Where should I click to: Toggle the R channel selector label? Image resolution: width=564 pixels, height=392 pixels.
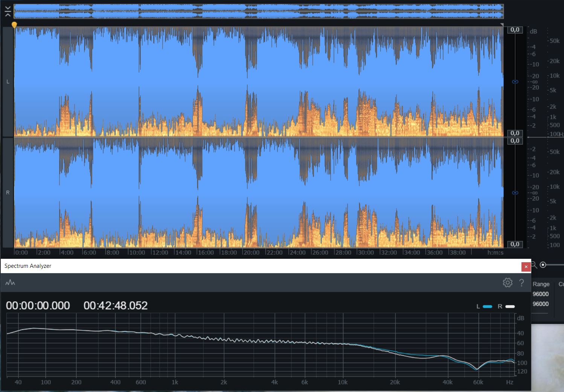8,193
